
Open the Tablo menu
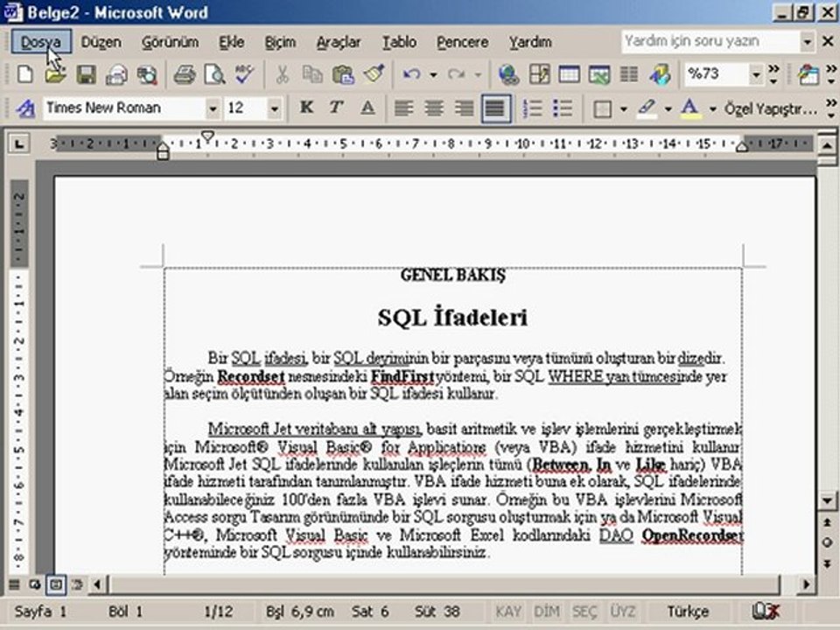[x=399, y=42]
